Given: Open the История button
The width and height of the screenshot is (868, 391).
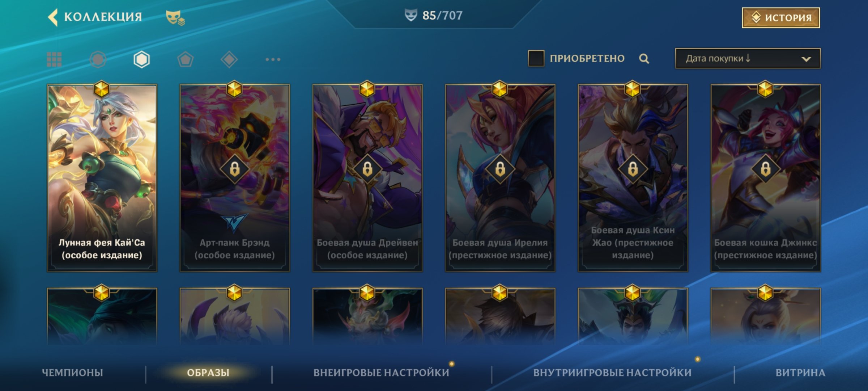Looking at the screenshot, I should [x=781, y=17].
